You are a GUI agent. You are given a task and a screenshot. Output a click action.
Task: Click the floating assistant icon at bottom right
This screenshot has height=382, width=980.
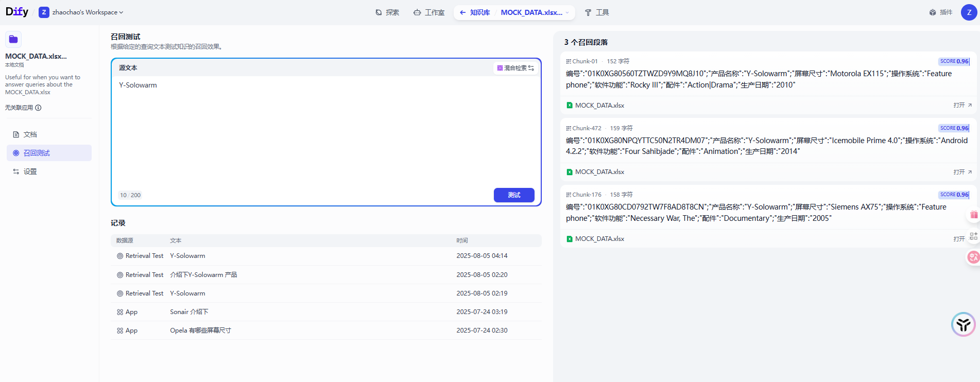tap(963, 324)
